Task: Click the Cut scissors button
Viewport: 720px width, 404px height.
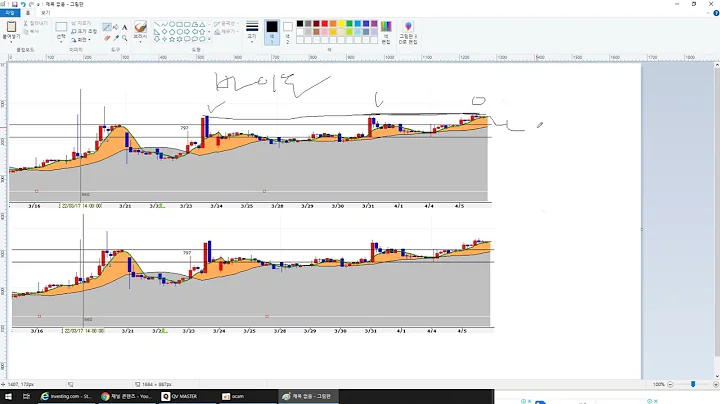Action: pos(36,23)
